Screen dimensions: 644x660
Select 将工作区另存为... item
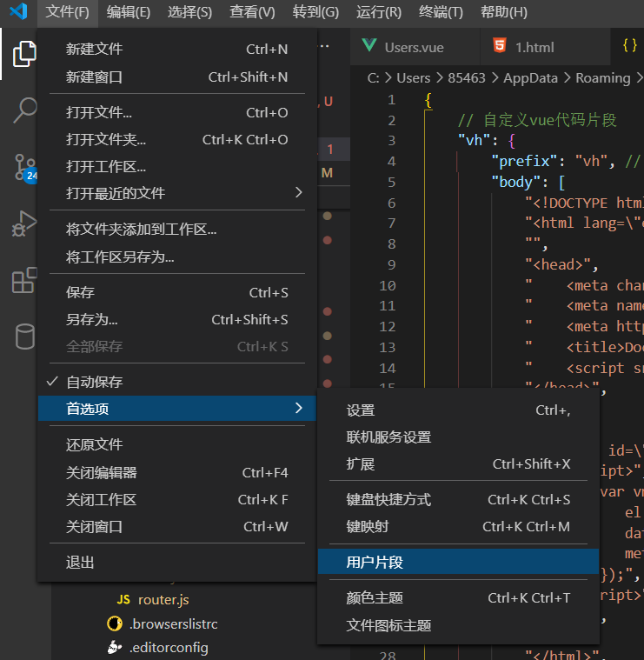176,257
